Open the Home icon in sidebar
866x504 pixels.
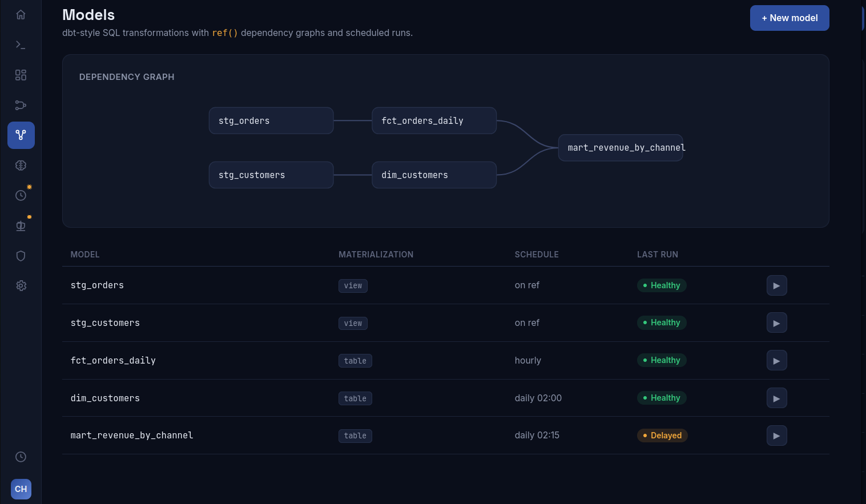pos(21,15)
